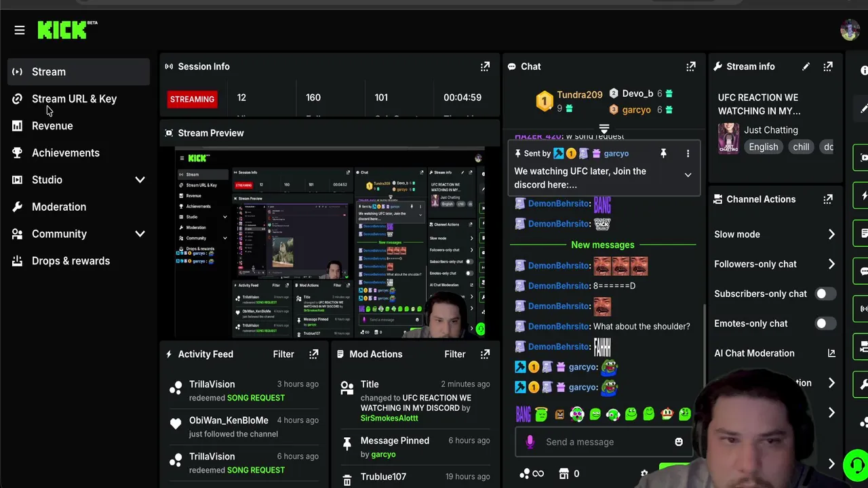Open the emoji picker in chat input
This screenshot has width=868, height=488.
(679, 442)
